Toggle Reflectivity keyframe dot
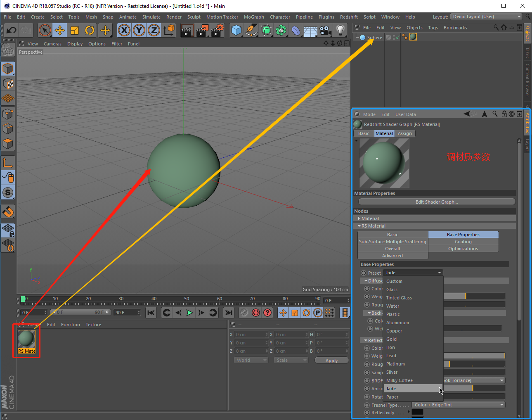The height and width of the screenshot is (420, 532). [x=367, y=413]
